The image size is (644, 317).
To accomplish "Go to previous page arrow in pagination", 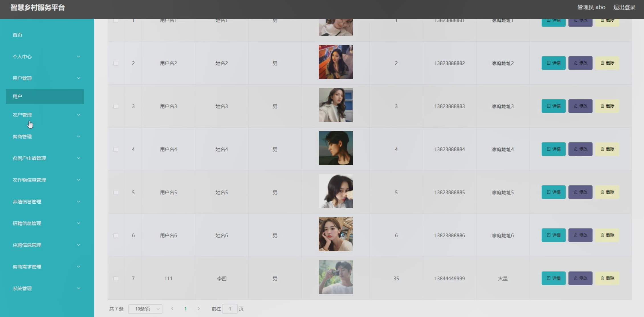I will 172,308.
